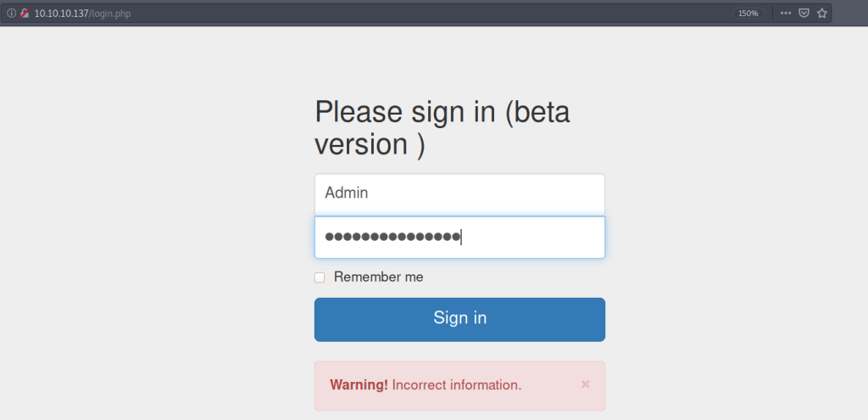Click the word version in the heading
The height and width of the screenshot is (420, 868).
[x=361, y=144]
